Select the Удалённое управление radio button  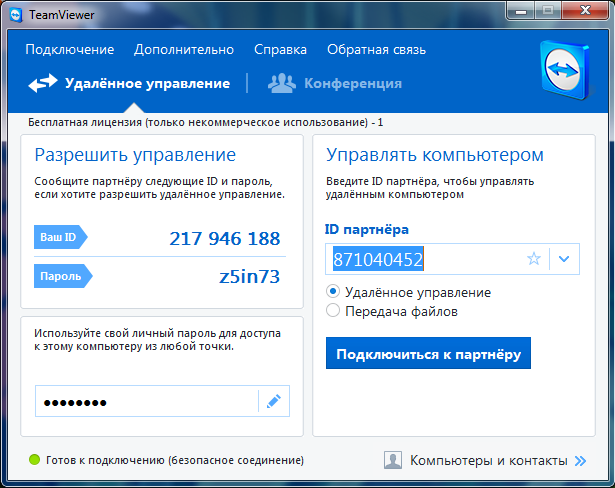(334, 293)
